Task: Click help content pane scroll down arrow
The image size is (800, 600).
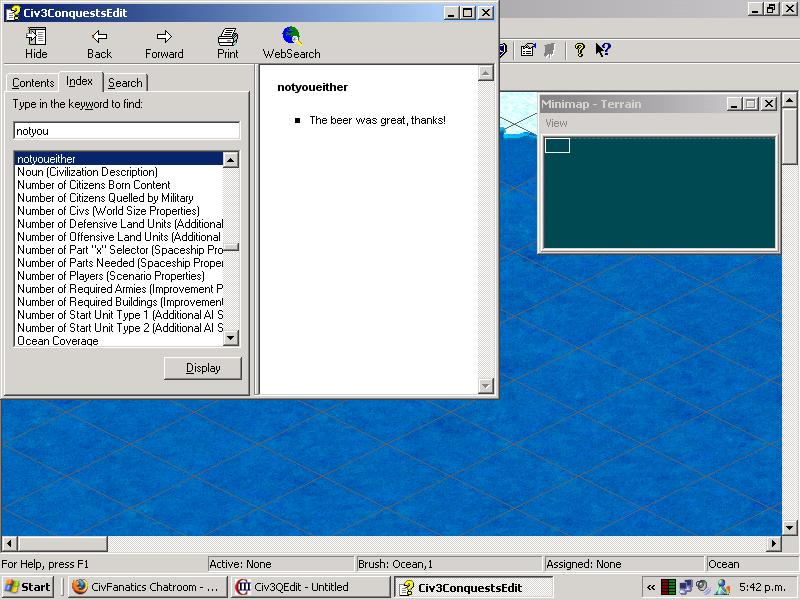Action: (x=486, y=386)
